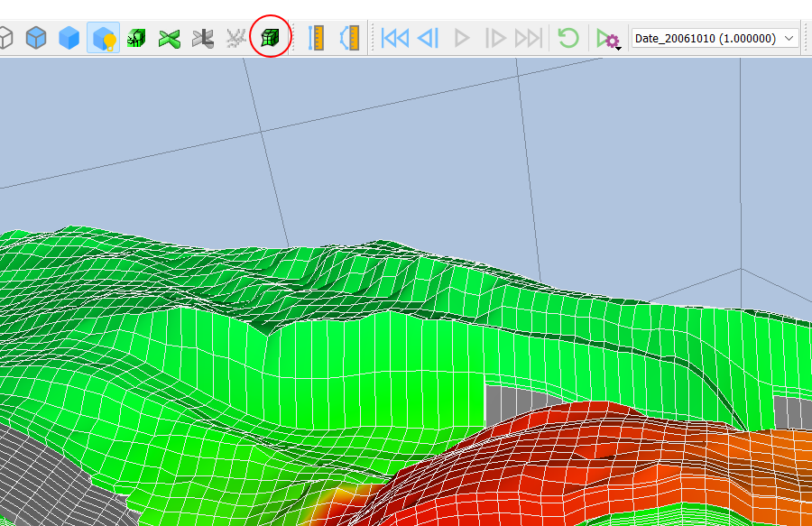Step forward one time step
The height and width of the screenshot is (526, 812).
495,38
